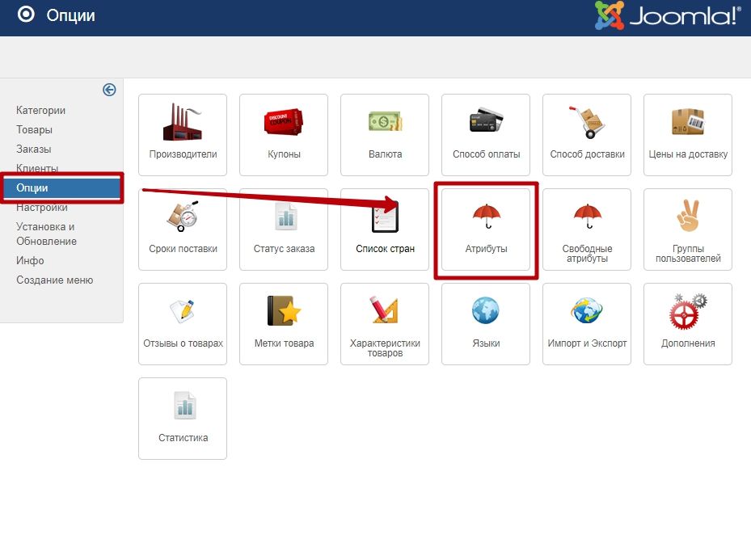The width and height of the screenshot is (751, 560).
Task: Open Создание меню in the sidebar
Action: pyautogui.click(x=55, y=280)
